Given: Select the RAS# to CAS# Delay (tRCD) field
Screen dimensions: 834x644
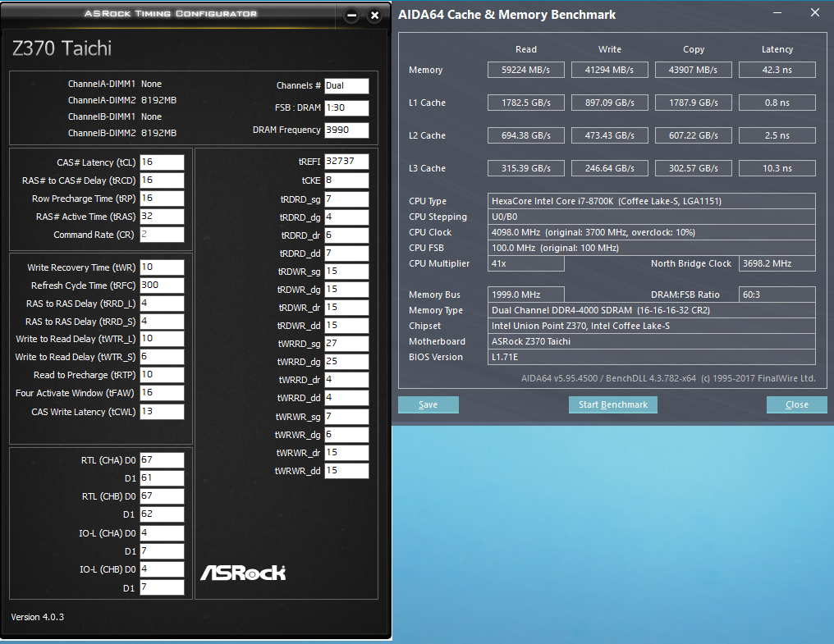Looking at the screenshot, I should (x=162, y=180).
